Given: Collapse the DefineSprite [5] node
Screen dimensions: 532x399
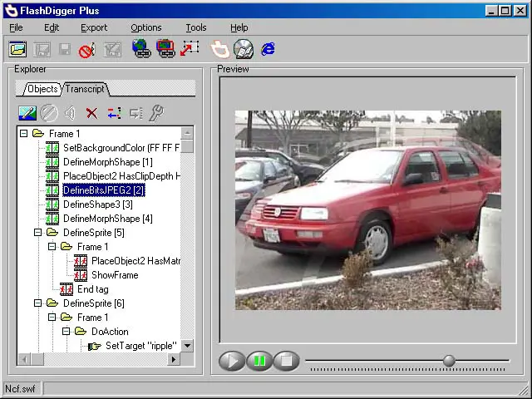Looking at the screenshot, I should point(38,233).
